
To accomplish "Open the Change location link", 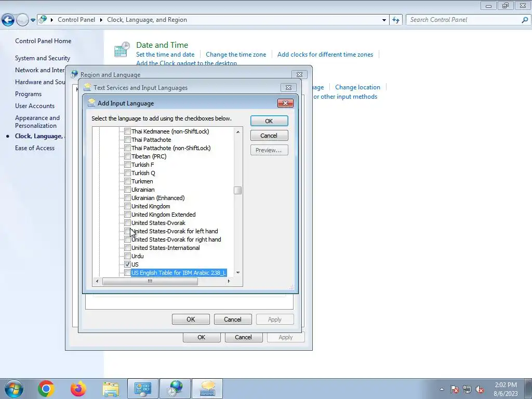I will [357, 87].
